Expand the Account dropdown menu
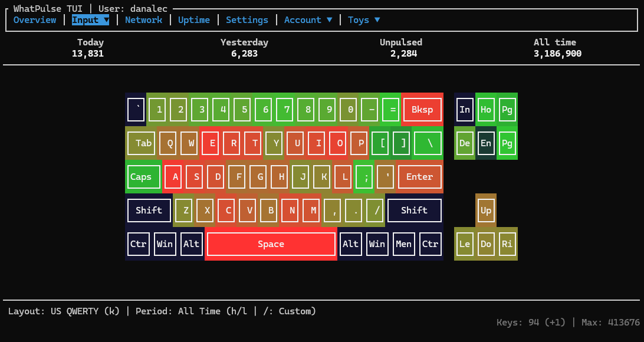 coord(308,20)
